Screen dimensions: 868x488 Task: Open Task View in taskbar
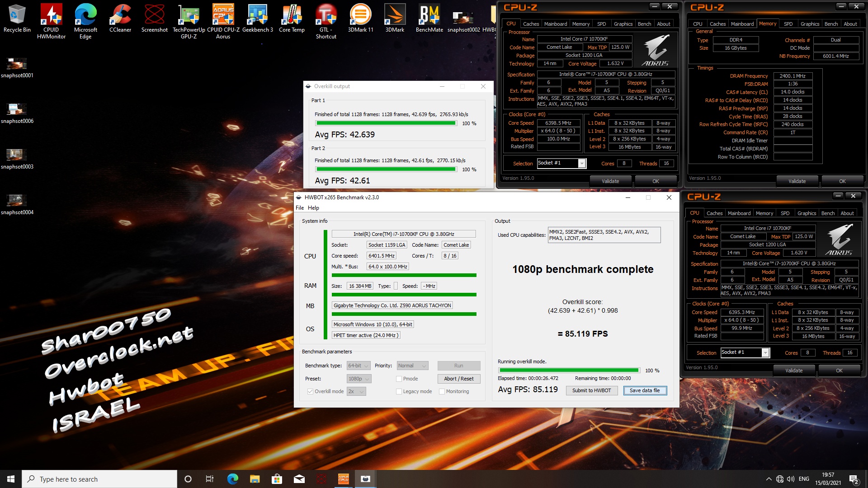[x=210, y=479]
